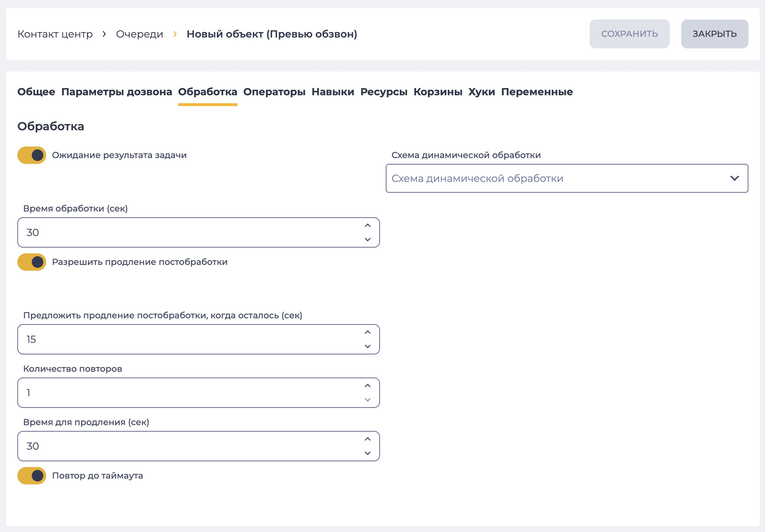
Task: Decrease the offer extension seconds value
Action: coord(368,346)
